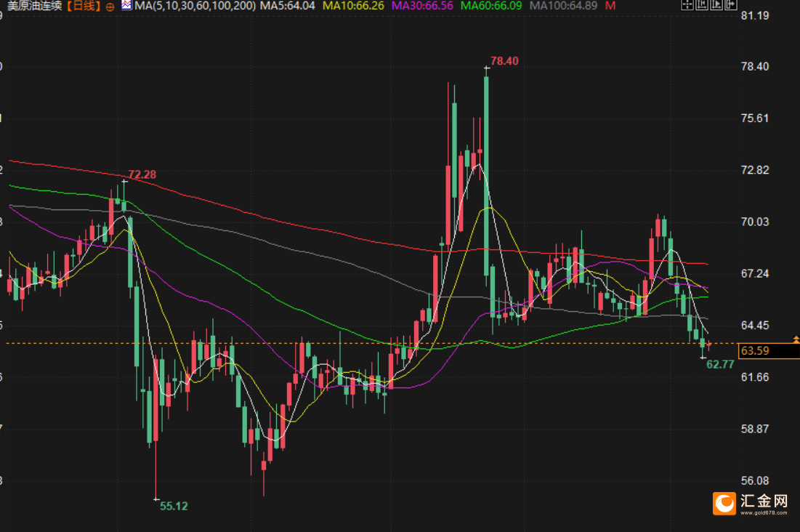
Task: Open the MA indicator chart icon
Action: [126, 6]
